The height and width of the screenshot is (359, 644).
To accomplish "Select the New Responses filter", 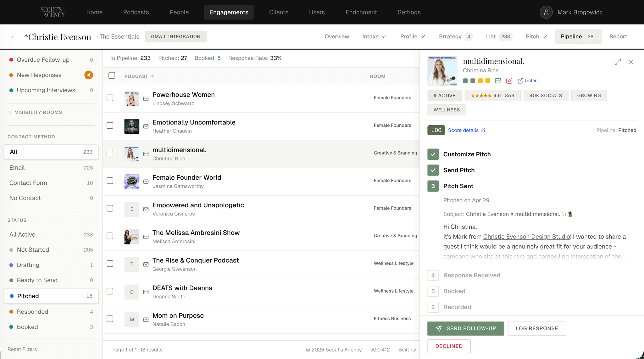I will coord(51,75).
